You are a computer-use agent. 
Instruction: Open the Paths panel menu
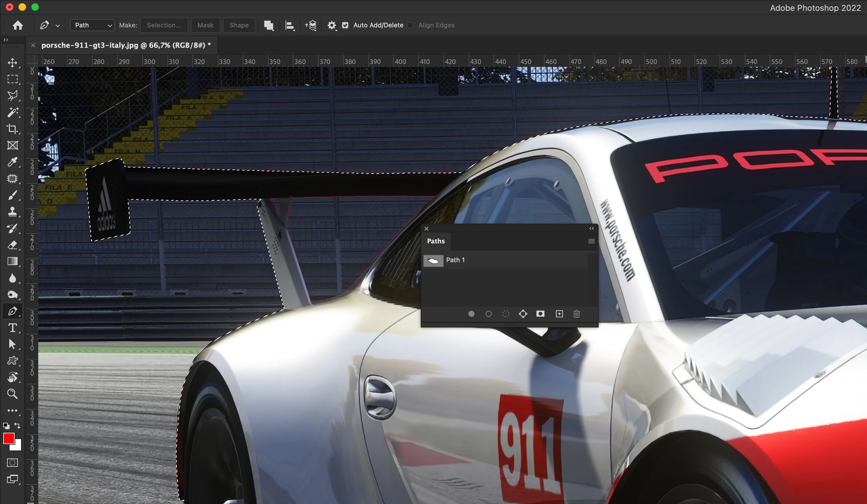click(591, 241)
